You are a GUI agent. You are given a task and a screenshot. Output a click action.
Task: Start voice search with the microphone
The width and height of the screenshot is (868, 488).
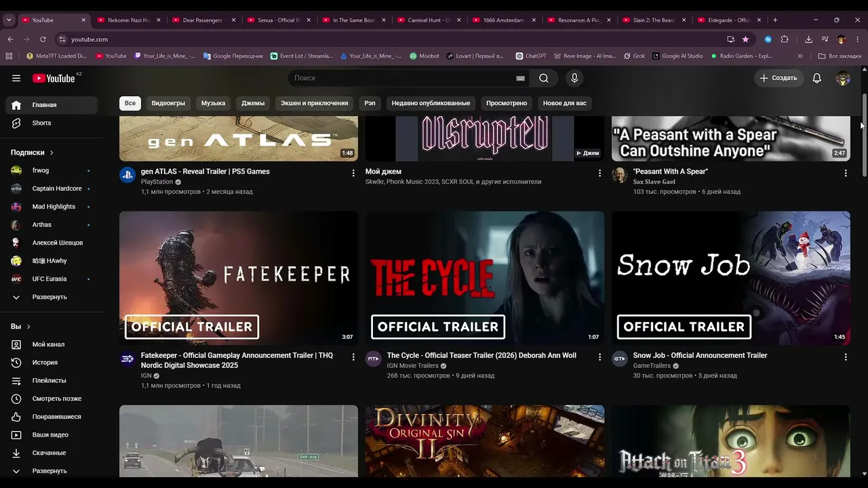(574, 78)
